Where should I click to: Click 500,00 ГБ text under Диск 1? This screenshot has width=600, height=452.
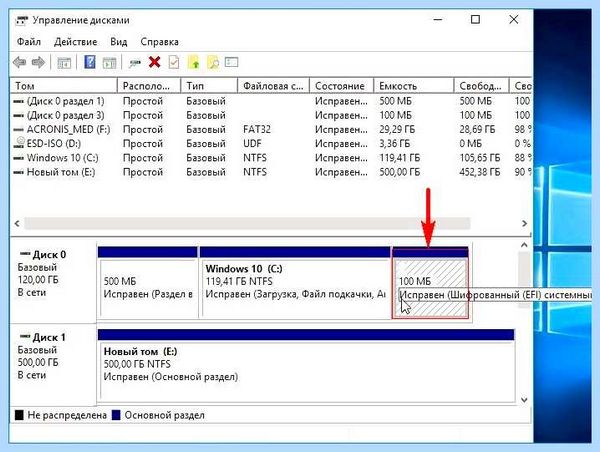click(38, 362)
